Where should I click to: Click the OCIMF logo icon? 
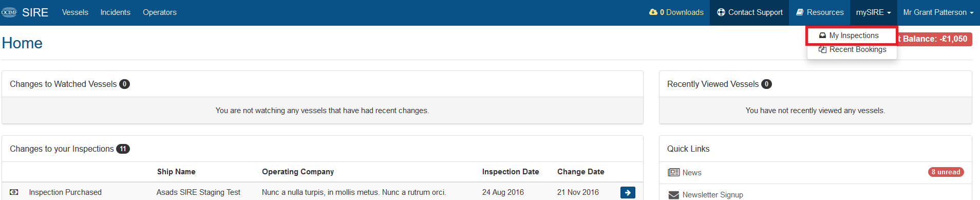coord(9,12)
